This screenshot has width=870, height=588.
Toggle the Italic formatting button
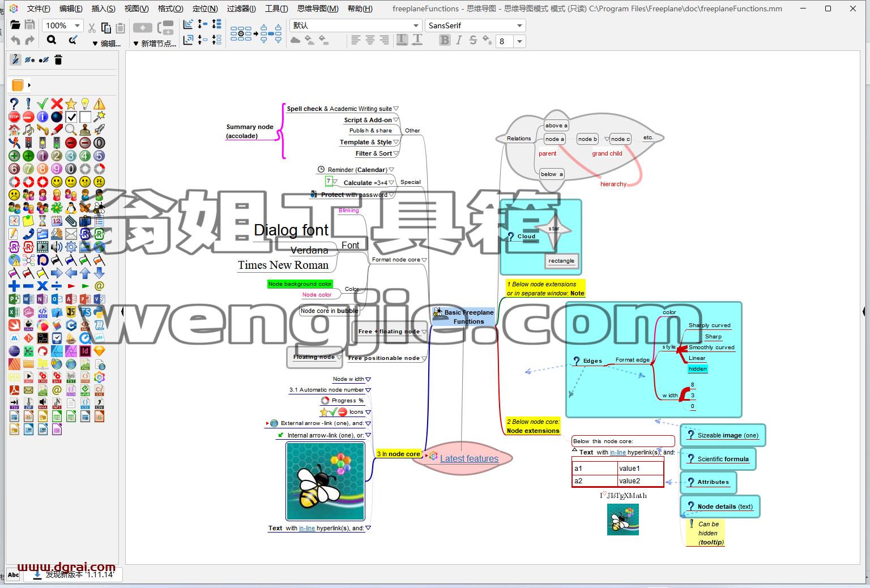coord(459,40)
